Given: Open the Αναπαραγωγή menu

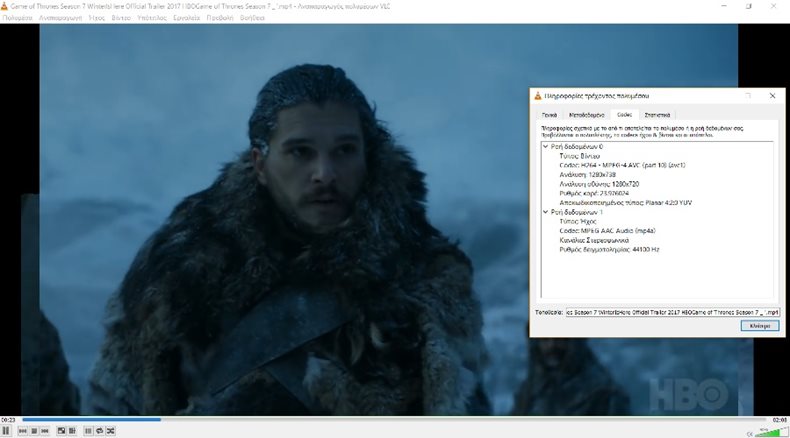Looking at the screenshot, I should click(60, 18).
